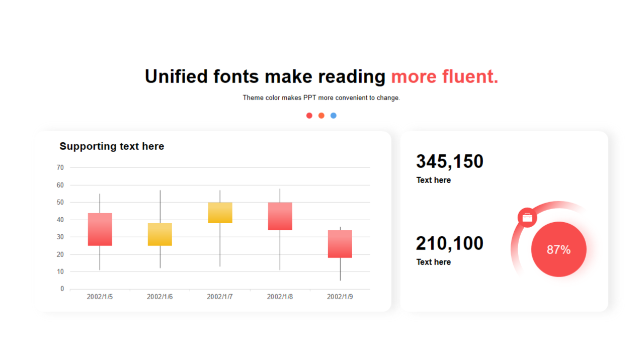644x362 pixels.
Task: Click the 'Unified fonts make reading' heading
Action: pyautogui.click(x=265, y=76)
